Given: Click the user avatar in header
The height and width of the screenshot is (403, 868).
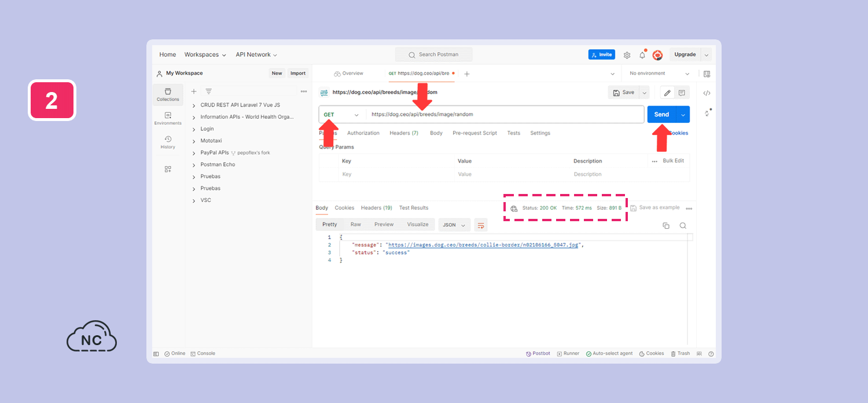Looking at the screenshot, I should click(x=657, y=55).
